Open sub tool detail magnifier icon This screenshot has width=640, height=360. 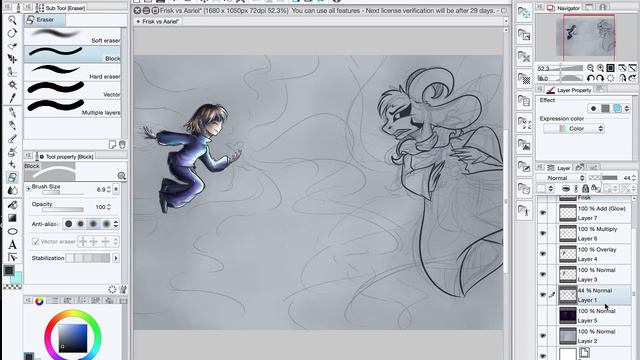coord(121,176)
